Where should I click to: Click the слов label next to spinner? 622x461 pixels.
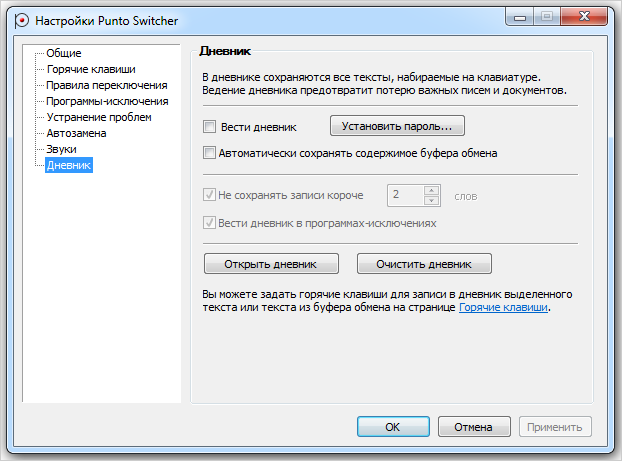click(466, 196)
